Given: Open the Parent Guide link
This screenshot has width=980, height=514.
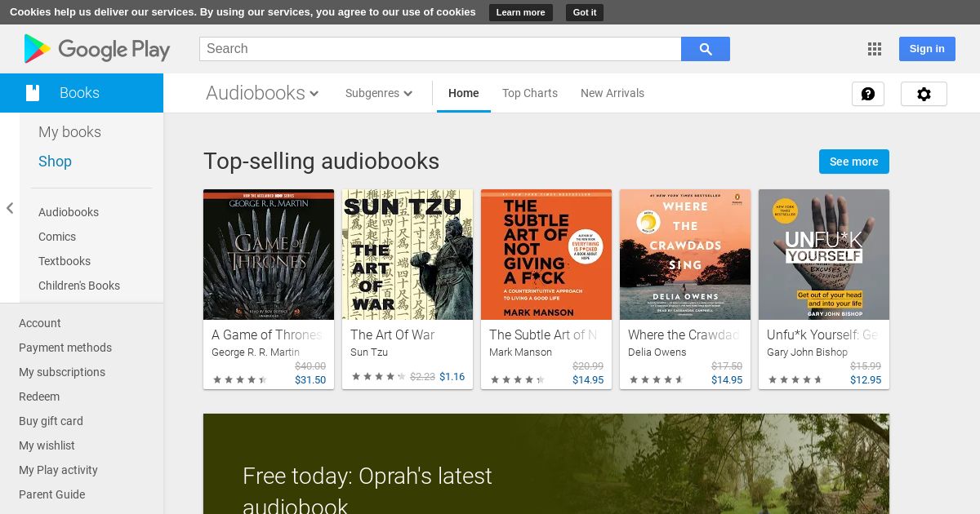Looking at the screenshot, I should coord(51,494).
